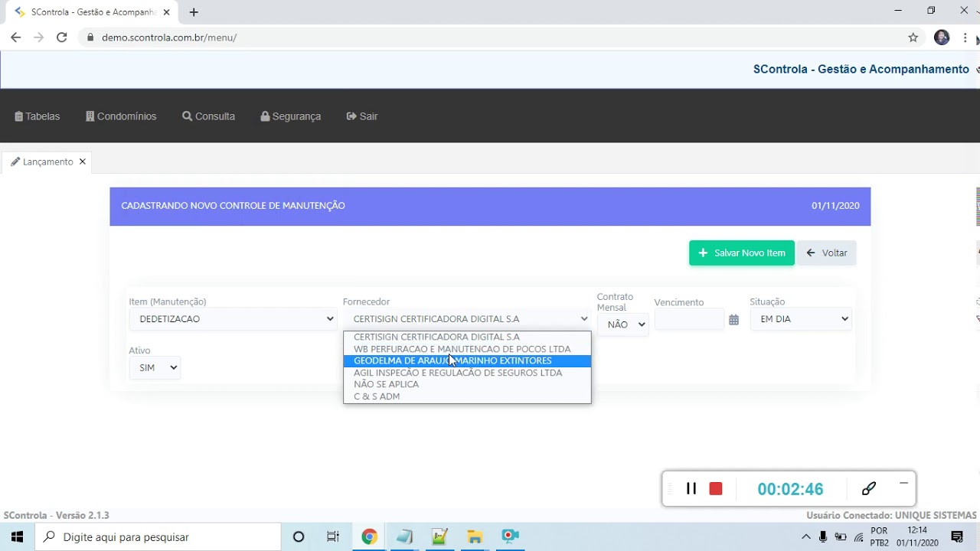Select WB PERFURACAO E MANUTENCAO DE POCOS LTDA

coord(467,349)
